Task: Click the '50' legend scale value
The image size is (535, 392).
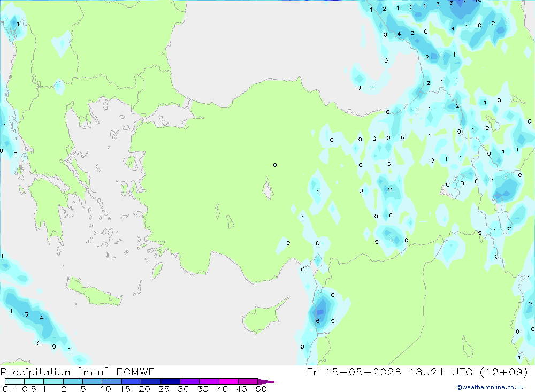Action: tap(262, 389)
